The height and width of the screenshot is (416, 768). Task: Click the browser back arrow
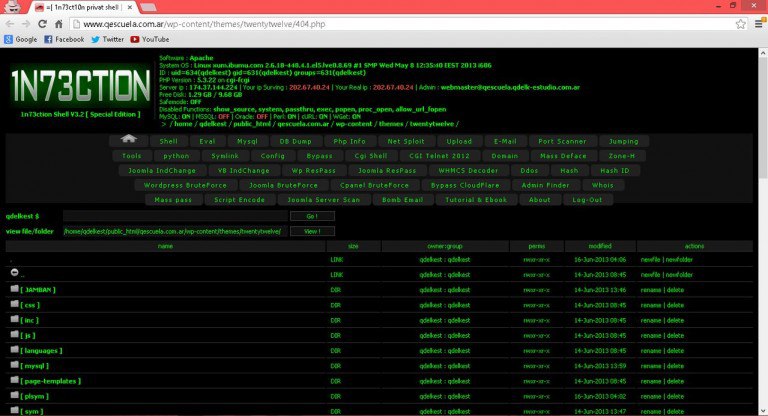(10, 24)
